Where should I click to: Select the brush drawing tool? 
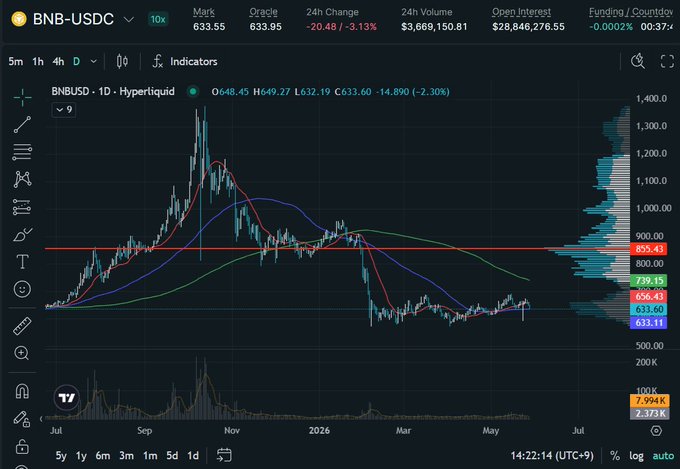pos(22,234)
